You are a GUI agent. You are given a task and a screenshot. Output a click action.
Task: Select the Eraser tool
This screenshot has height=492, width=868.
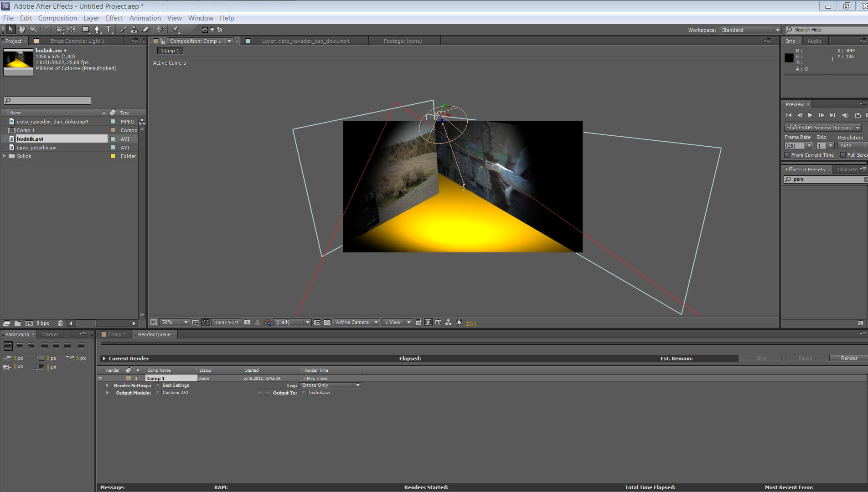point(146,30)
